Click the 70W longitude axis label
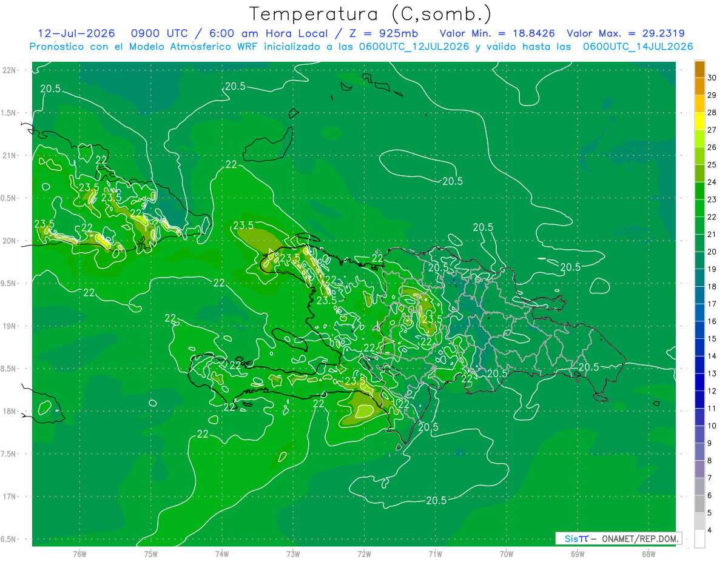The width and height of the screenshot is (728, 562). click(x=506, y=554)
